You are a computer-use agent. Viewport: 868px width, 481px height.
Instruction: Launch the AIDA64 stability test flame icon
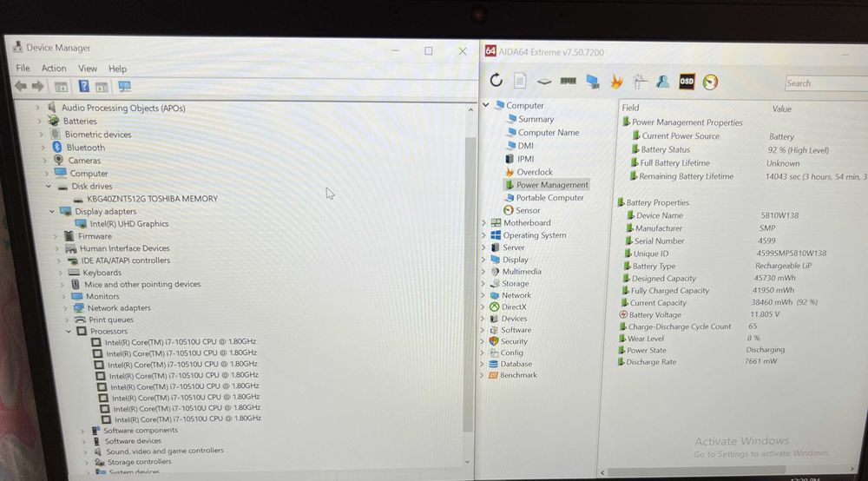(x=616, y=82)
